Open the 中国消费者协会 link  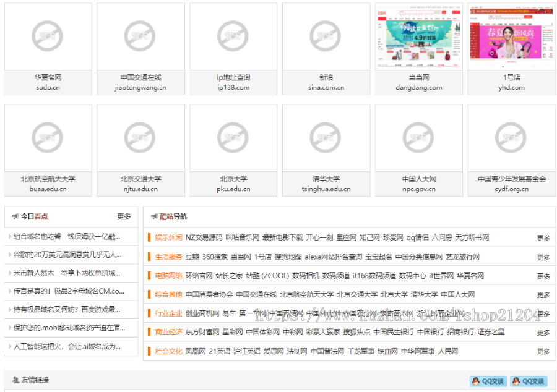[x=209, y=294]
